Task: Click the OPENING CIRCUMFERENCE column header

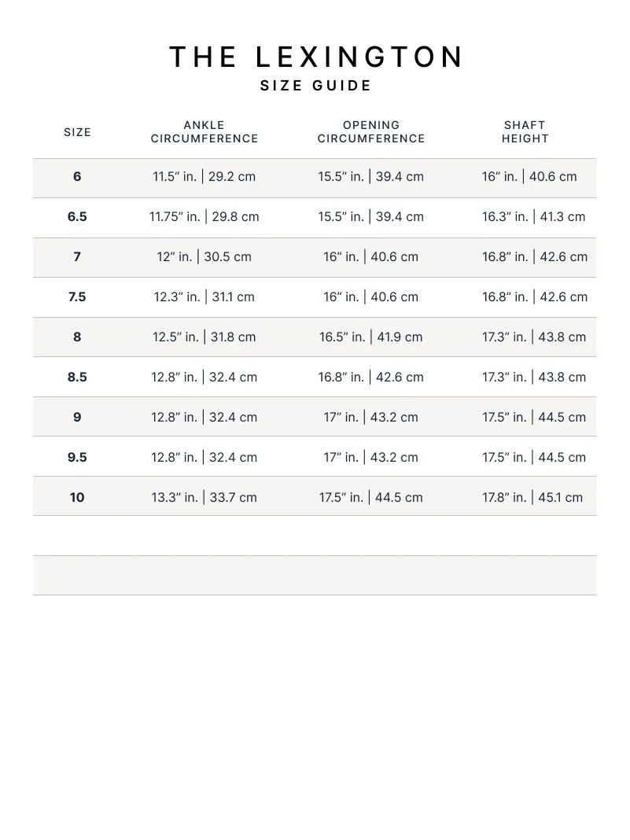Action: 371,132
